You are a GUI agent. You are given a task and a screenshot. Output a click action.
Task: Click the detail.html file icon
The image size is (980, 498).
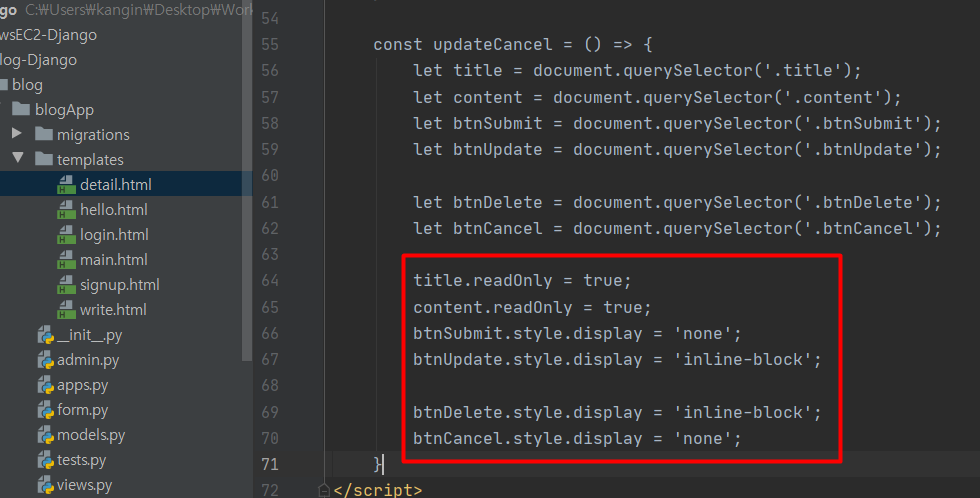pyautogui.click(x=66, y=184)
